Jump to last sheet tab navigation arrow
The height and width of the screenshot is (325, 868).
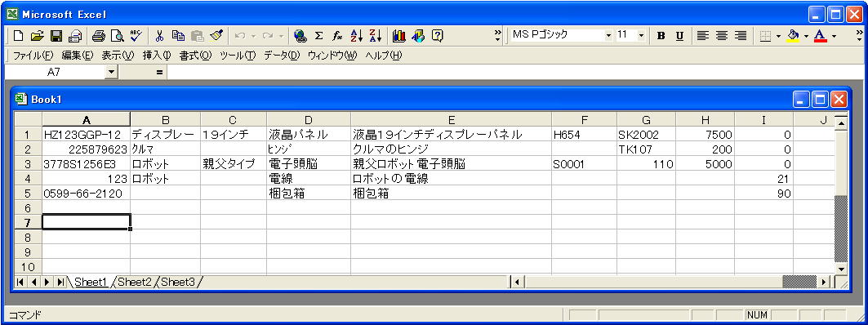click(60, 283)
